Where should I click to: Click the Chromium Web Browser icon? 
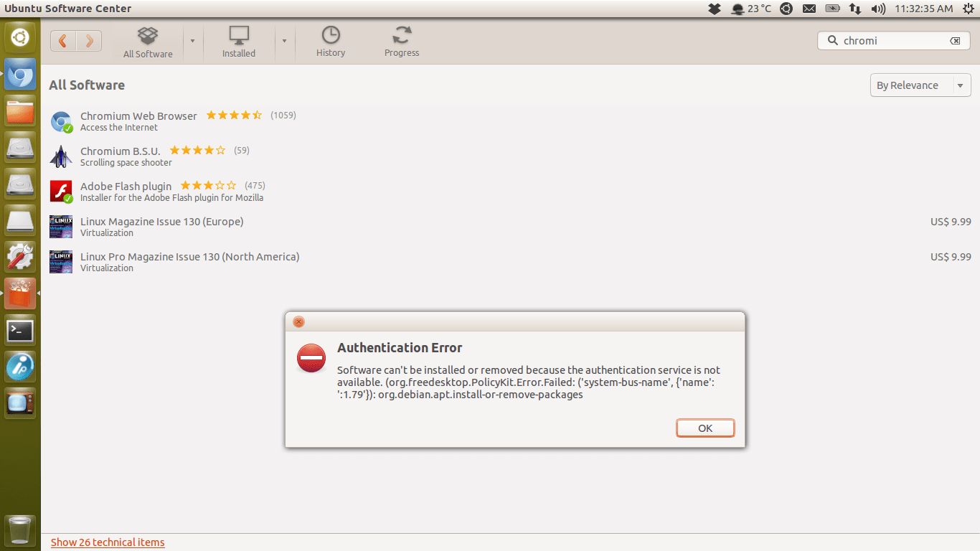(61, 121)
